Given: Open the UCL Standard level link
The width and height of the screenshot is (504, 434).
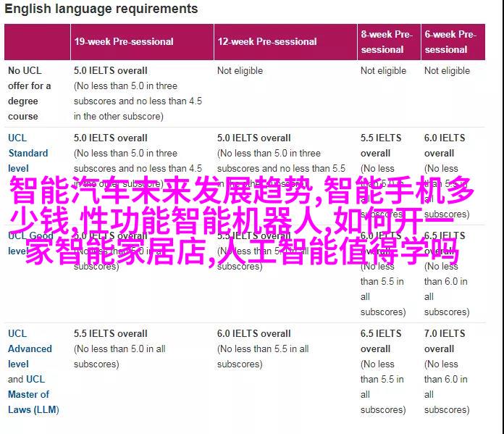Looking at the screenshot, I should (x=28, y=153).
